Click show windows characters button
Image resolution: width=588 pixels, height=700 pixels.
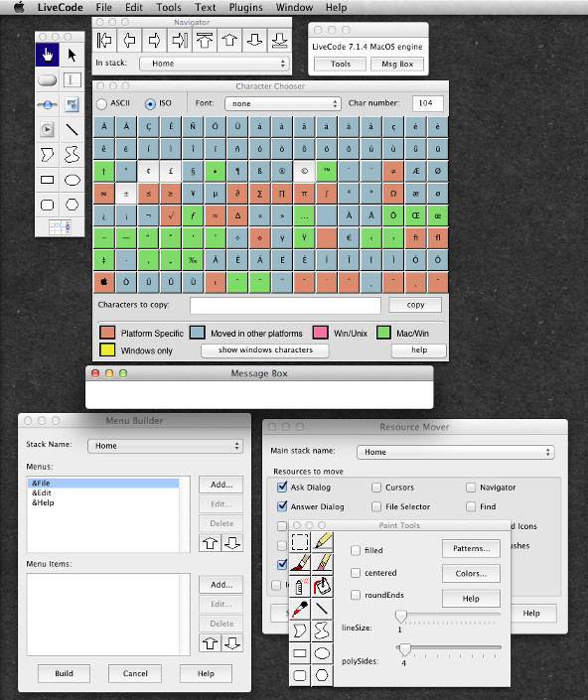[x=265, y=350]
